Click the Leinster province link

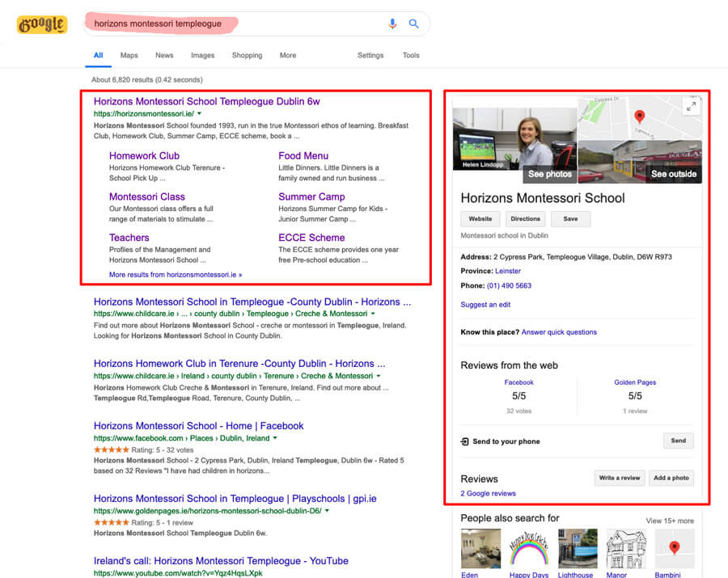point(507,271)
